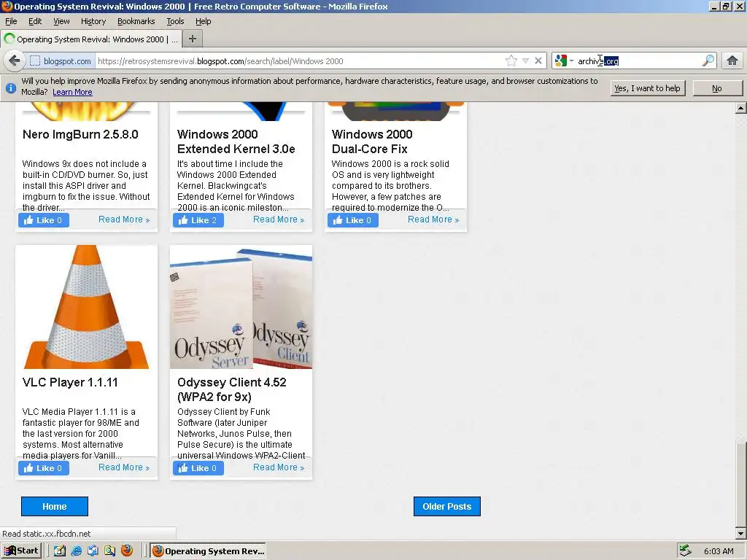
Task: Open the Windows 2000 Dual-Core Fix title
Action: click(x=372, y=141)
